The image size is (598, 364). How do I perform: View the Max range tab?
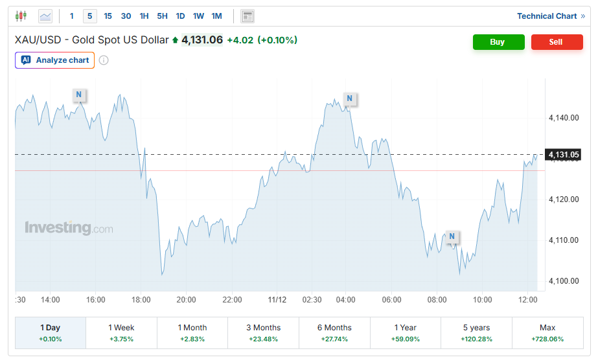(x=547, y=332)
